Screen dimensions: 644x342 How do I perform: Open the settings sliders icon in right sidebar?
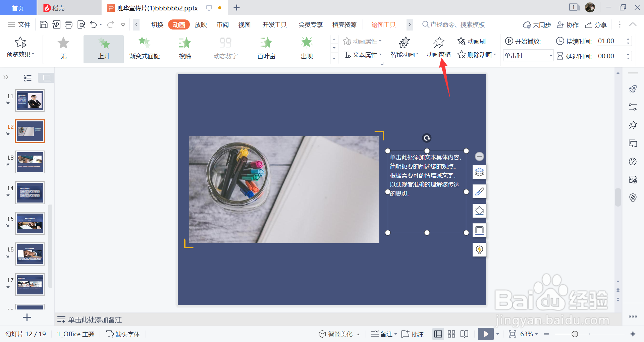[x=633, y=107]
